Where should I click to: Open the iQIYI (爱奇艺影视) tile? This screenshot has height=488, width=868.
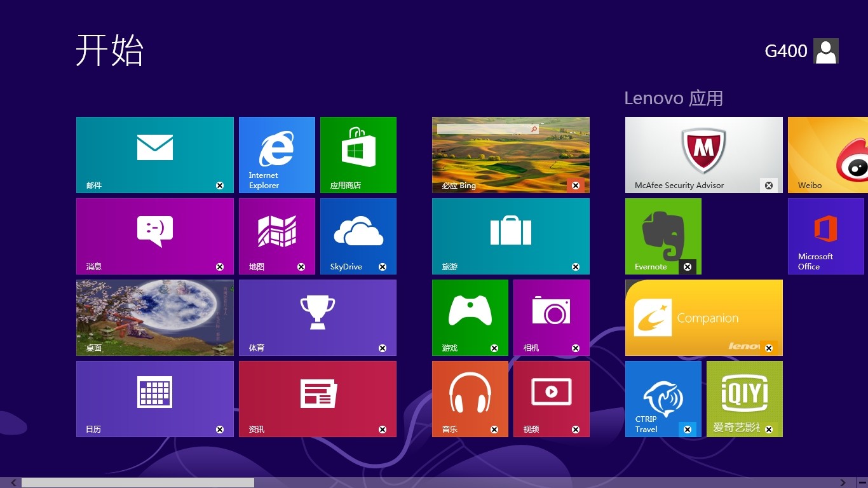(x=745, y=399)
